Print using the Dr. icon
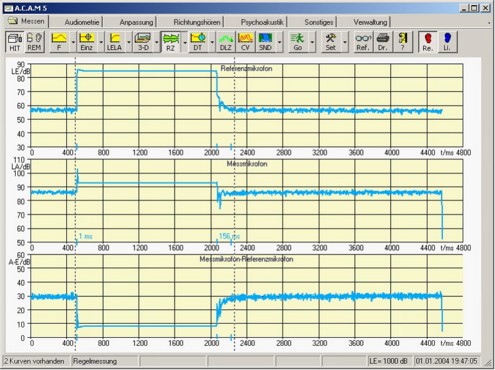Image resolution: width=495 pixels, height=370 pixels. [383, 42]
